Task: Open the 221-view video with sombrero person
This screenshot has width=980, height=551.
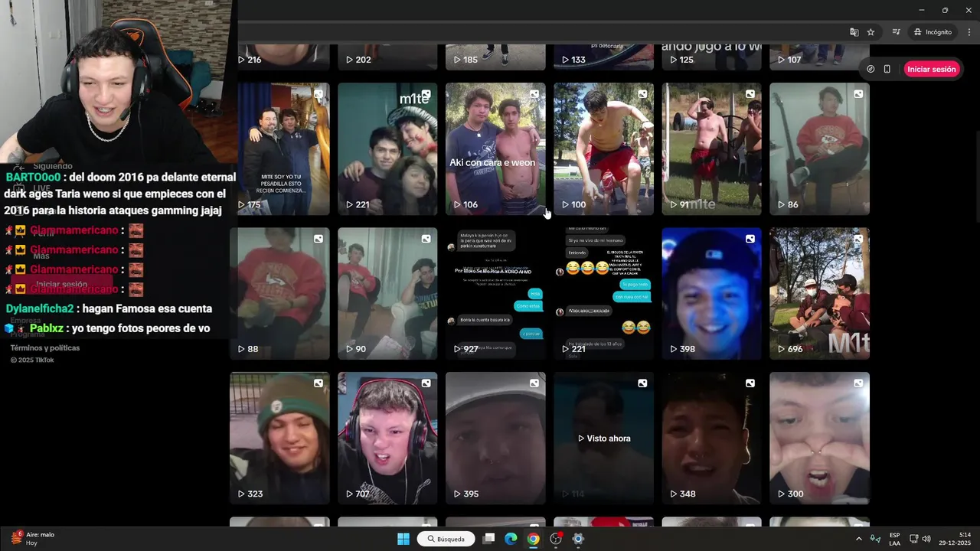Action: (387, 149)
